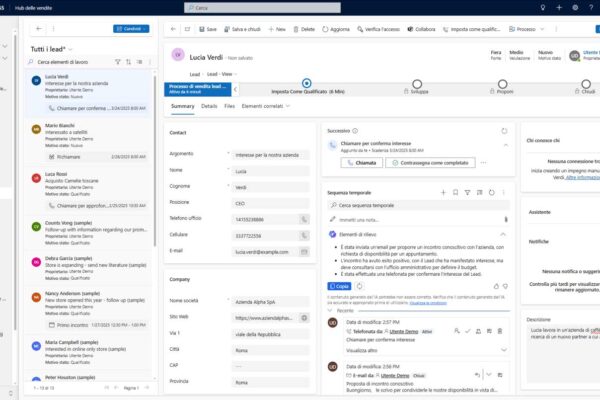Switch to the Summary tab
600x400 pixels.
[x=183, y=106]
